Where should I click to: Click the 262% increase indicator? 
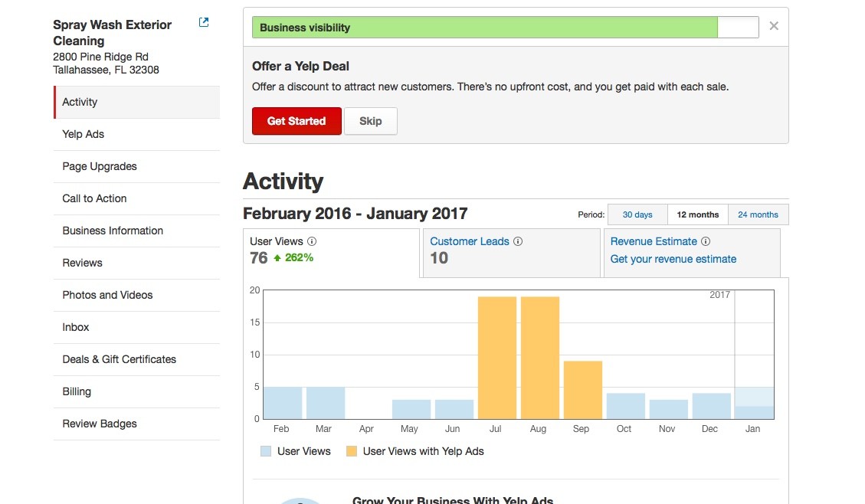[x=293, y=257]
